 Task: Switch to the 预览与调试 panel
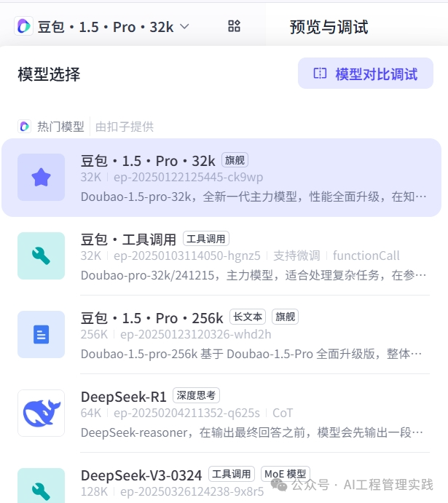point(329,27)
